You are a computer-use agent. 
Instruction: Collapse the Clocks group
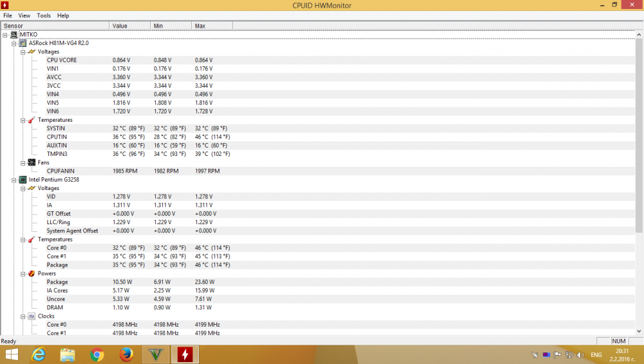(23, 317)
